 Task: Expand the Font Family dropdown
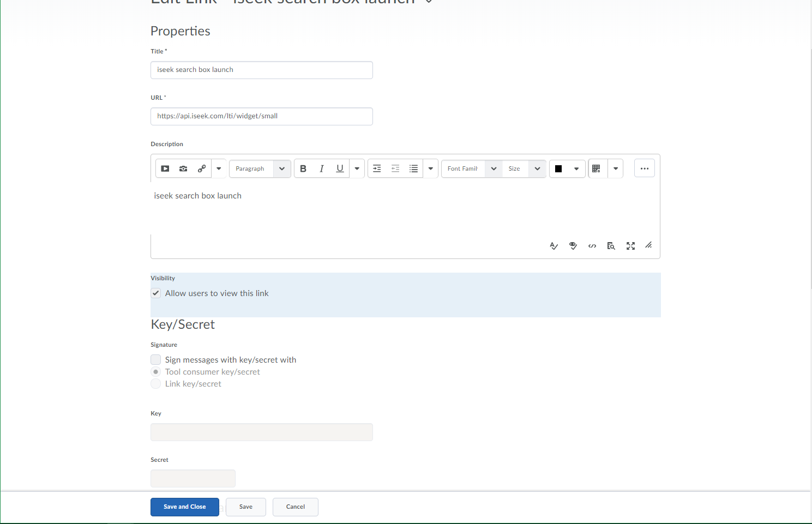coord(471,168)
